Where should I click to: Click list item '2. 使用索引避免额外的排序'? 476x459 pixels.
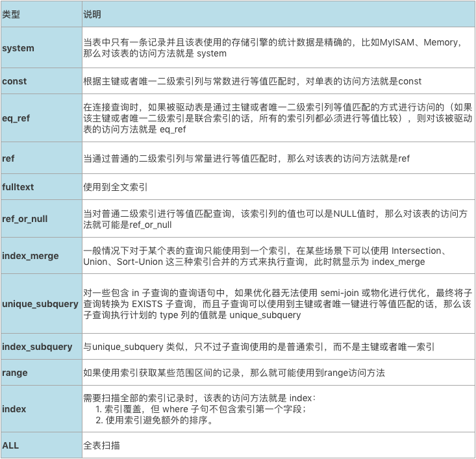pos(154,420)
